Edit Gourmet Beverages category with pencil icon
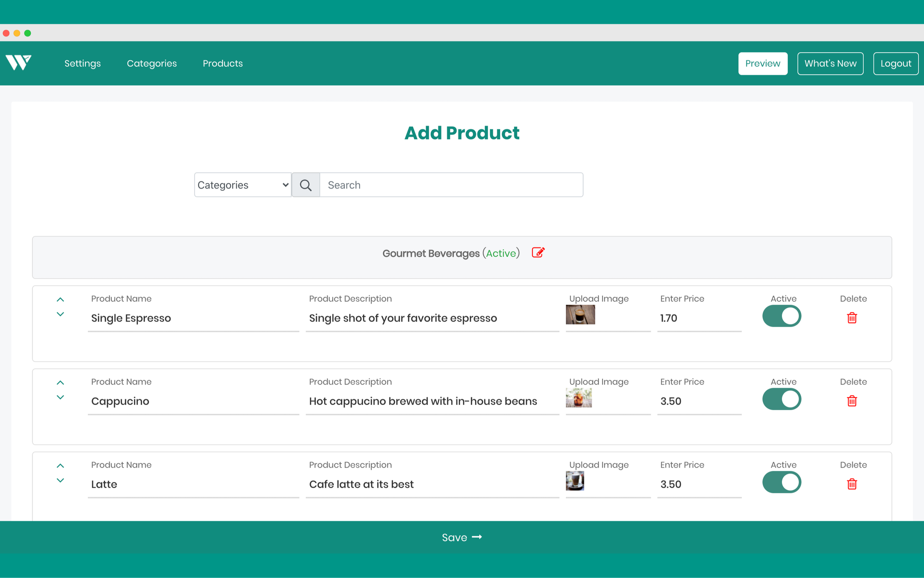 (538, 252)
